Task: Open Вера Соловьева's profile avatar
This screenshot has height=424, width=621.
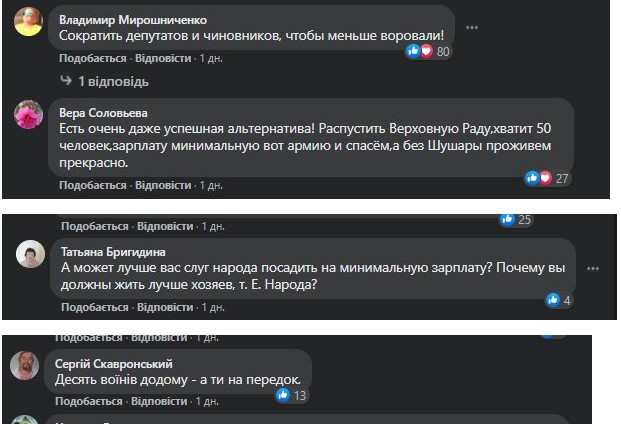Action: 28,114
